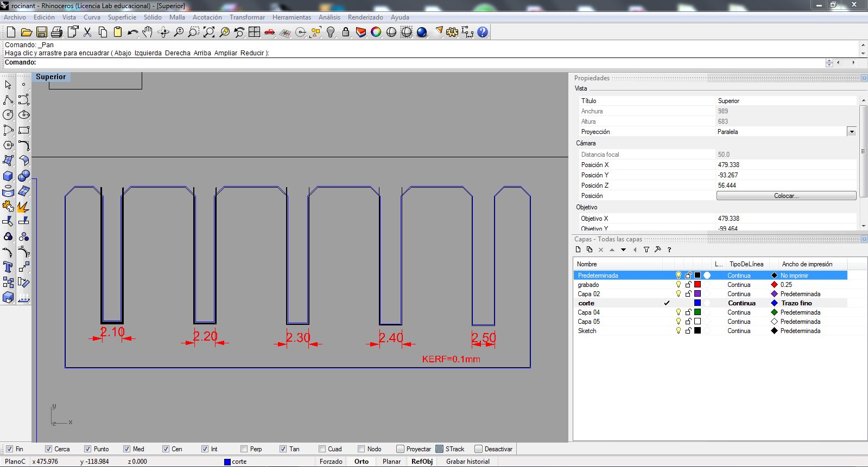This screenshot has width=868, height=467.
Task: Click the Superior viewport title tab
Action: 51,77
